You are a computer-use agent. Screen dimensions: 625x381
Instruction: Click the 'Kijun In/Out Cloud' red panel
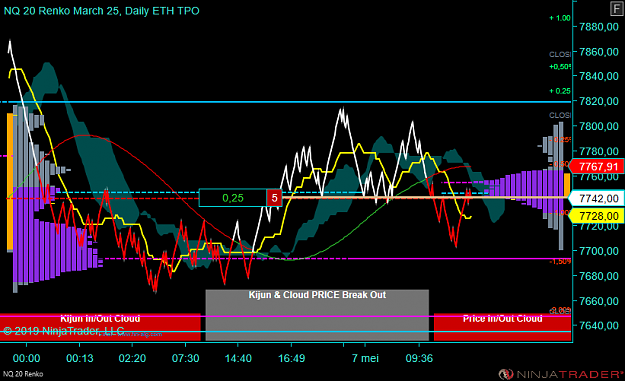100,327
